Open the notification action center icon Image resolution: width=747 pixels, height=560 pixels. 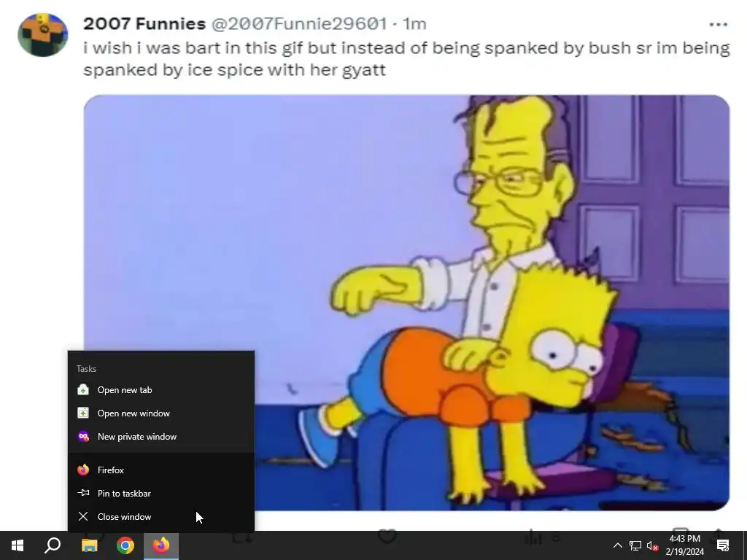coord(723,545)
